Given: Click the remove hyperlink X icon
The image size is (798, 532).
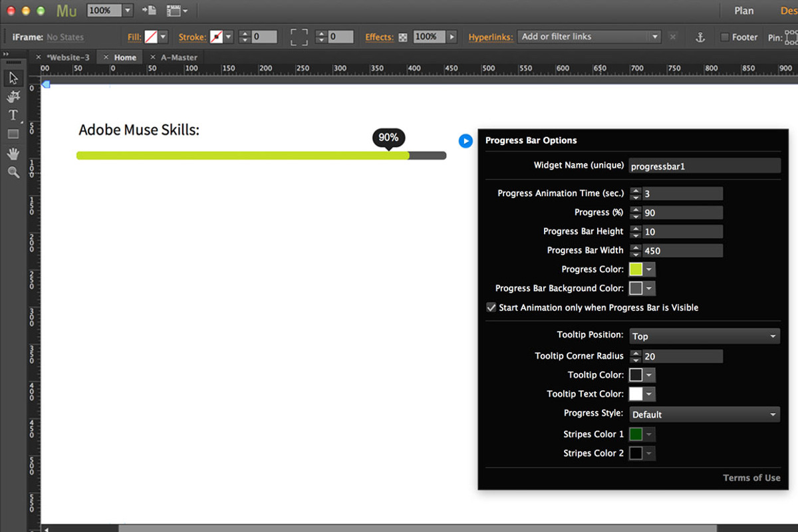Looking at the screenshot, I should pos(673,37).
